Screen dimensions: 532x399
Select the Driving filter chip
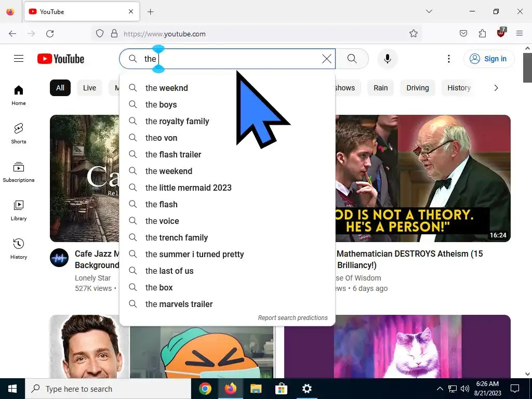click(x=418, y=88)
